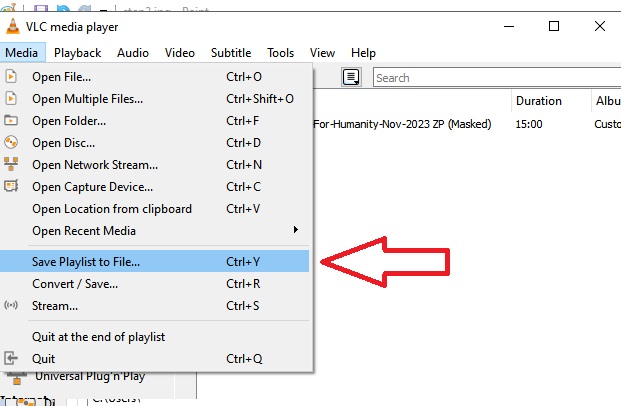Click the Stream broadcast icon
The image size is (621, 406).
click(11, 305)
